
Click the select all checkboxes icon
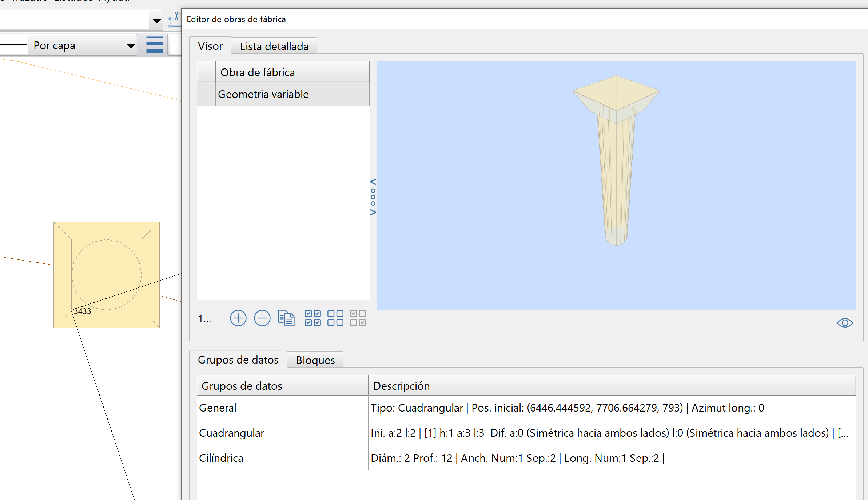pos(312,318)
